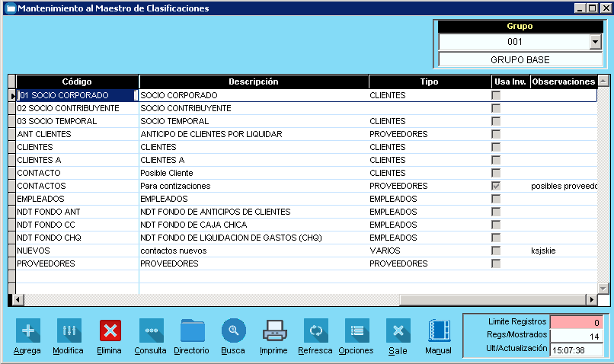Open the Directorio folder icon
Screen dimensions: 614x364
point(192,330)
